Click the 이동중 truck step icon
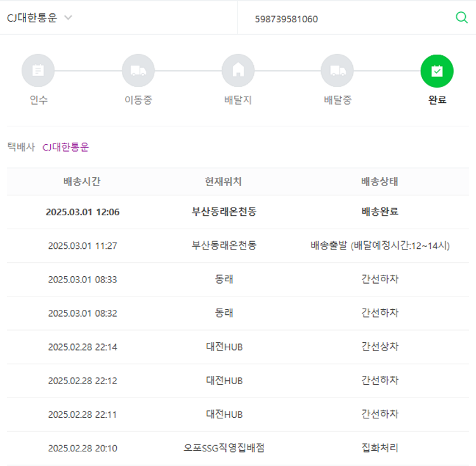Screen dimensions: 476x466 pyautogui.click(x=138, y=70)
